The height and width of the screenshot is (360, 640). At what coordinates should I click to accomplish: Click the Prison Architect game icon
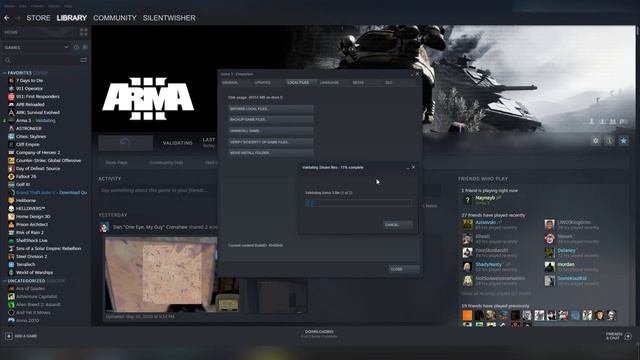[11, 224]
